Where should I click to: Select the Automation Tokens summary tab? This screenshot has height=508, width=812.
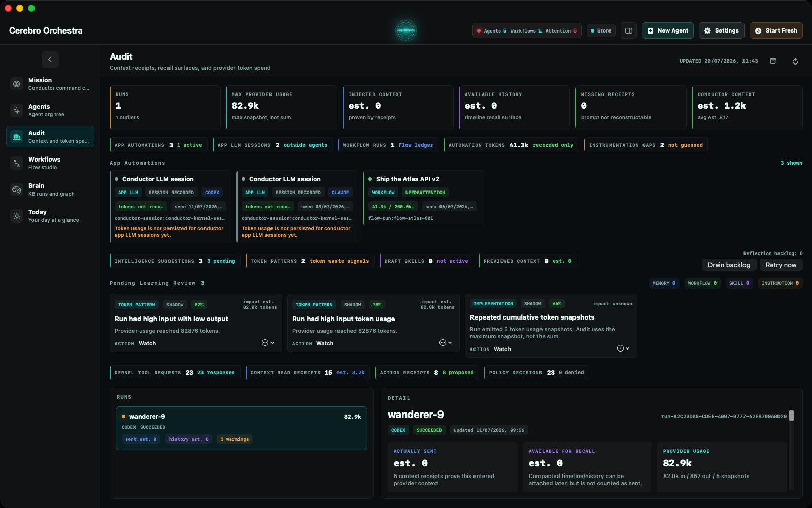point(511,145)
